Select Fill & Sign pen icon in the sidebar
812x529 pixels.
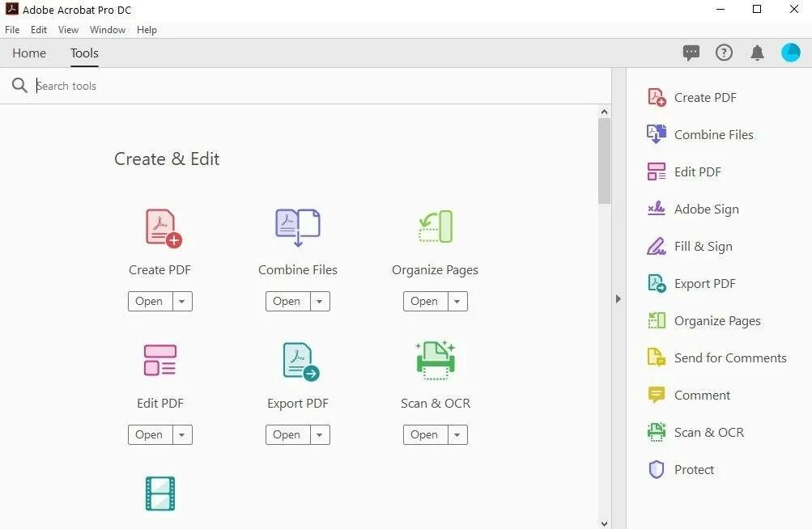pos(656,246)
